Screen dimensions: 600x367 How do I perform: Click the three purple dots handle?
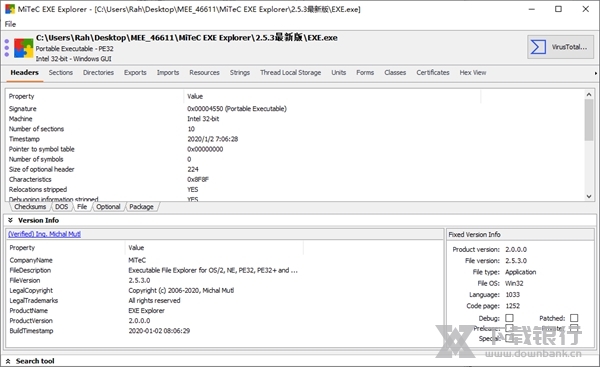pyautogui.click(x=7, y=48)
